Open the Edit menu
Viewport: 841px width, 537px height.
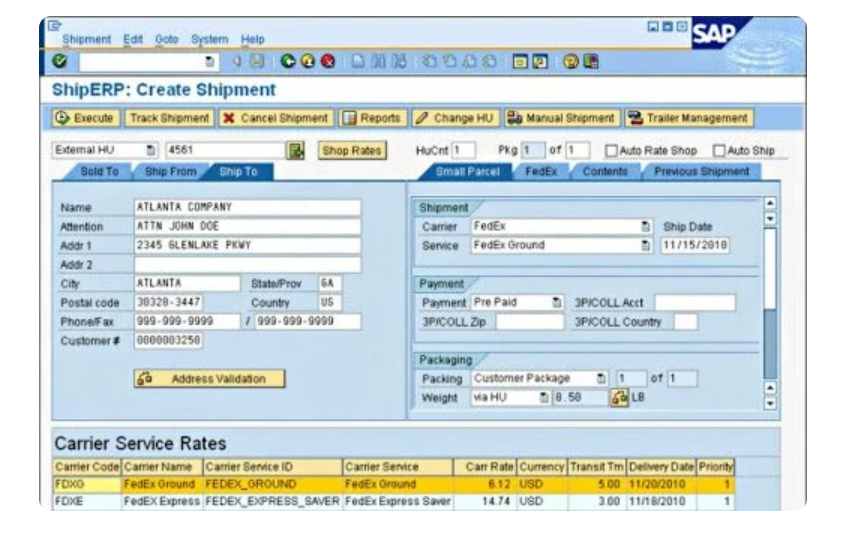133,39
